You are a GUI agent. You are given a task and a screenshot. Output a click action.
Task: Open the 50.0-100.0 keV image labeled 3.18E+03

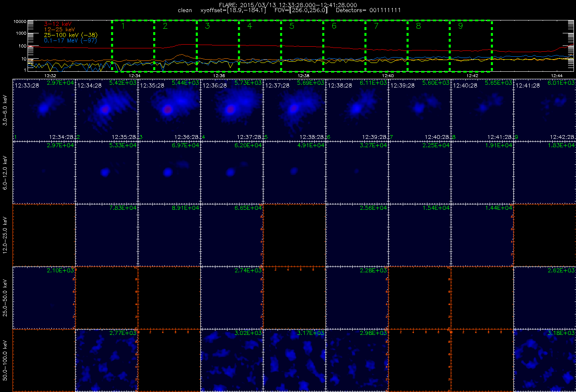tap(545, 360)
